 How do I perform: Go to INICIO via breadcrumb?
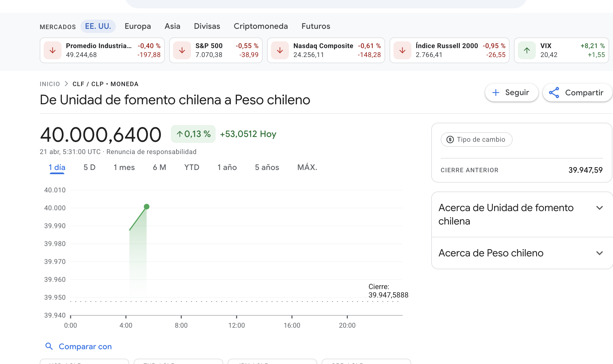[50, 84]
